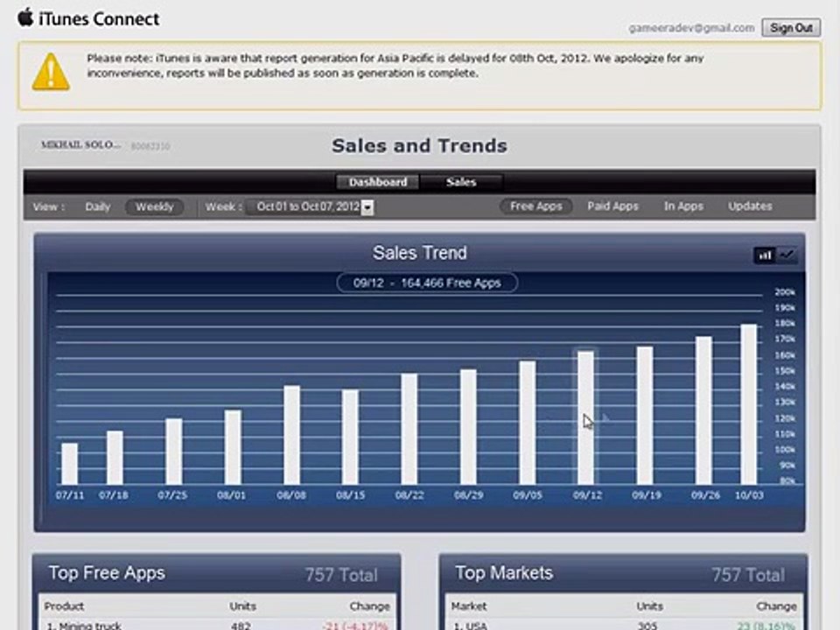
Task: Click the gameeradev@gmail.com account email
Action: (x=691, y=28)
